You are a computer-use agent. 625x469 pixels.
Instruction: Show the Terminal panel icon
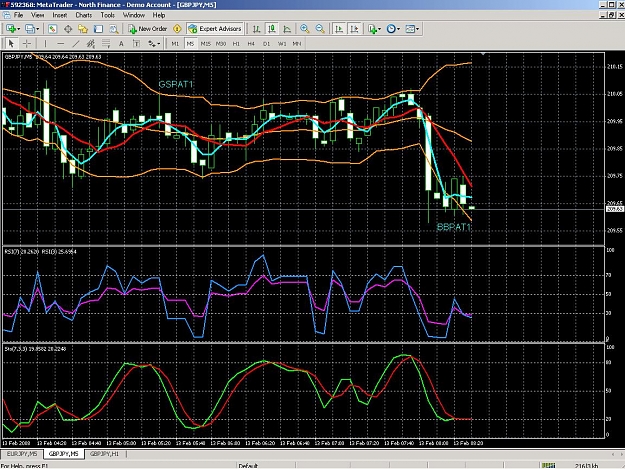point(98,29)
